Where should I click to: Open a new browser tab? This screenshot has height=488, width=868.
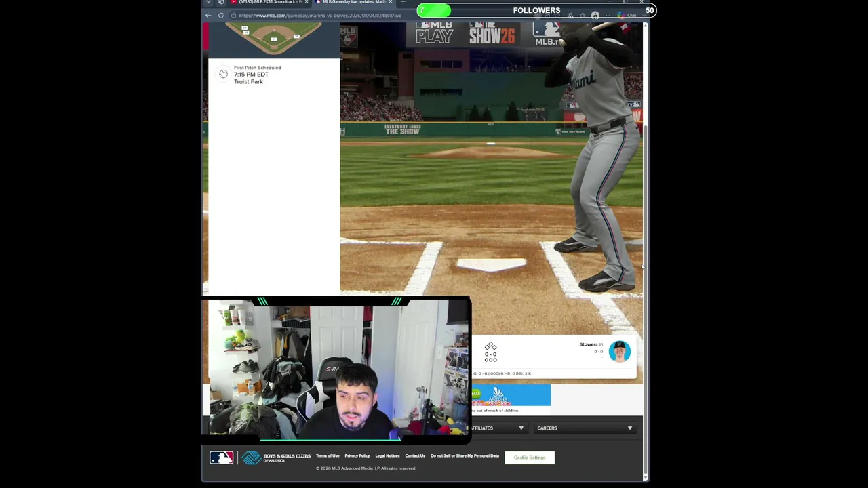[403, 2]
